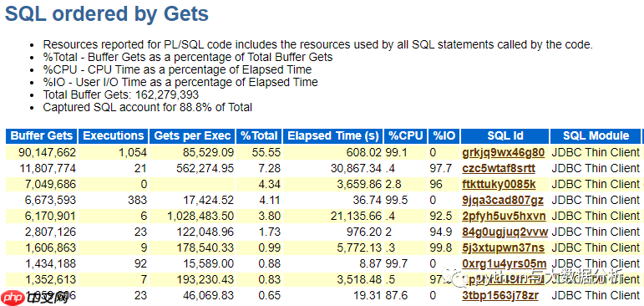Viewport: 644px width, 306px height.
Task: Click the %Total column header
Action: click(260, 136)
